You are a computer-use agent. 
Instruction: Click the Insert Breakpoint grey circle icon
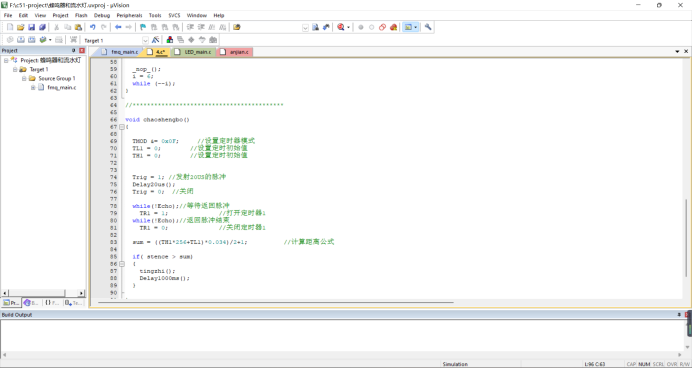tap(361, 27)
